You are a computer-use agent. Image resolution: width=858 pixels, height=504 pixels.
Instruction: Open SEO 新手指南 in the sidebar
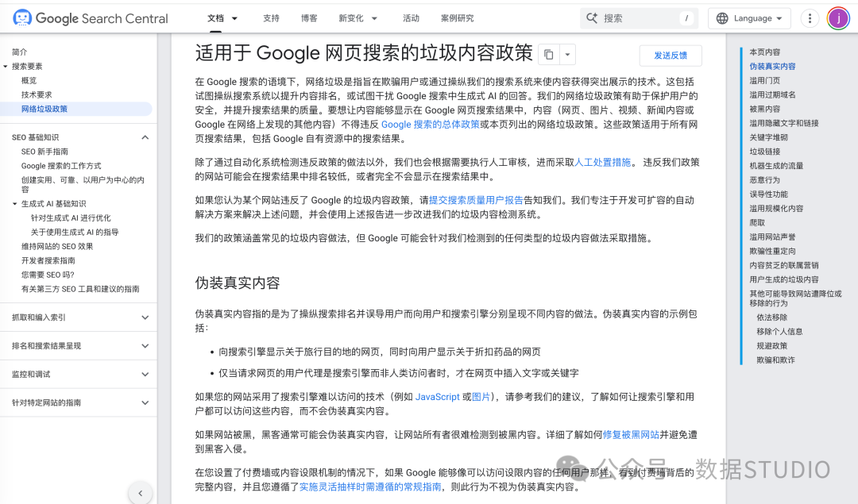coord(44,152)
